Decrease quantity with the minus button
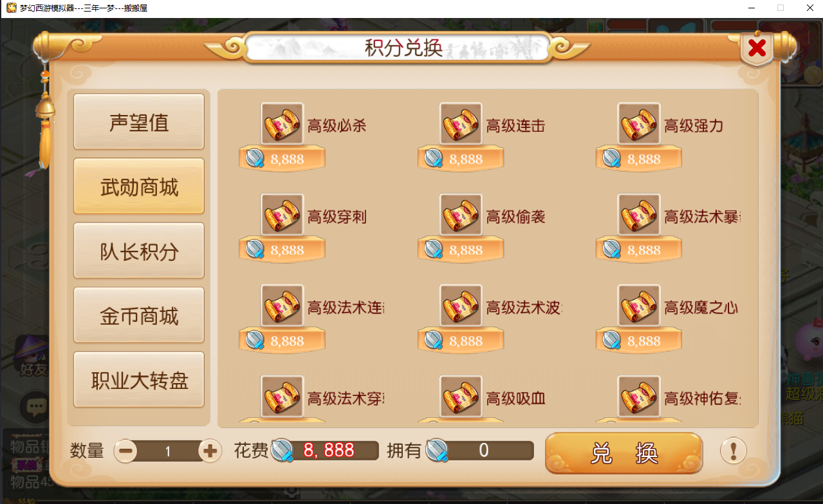 [126, 451]
